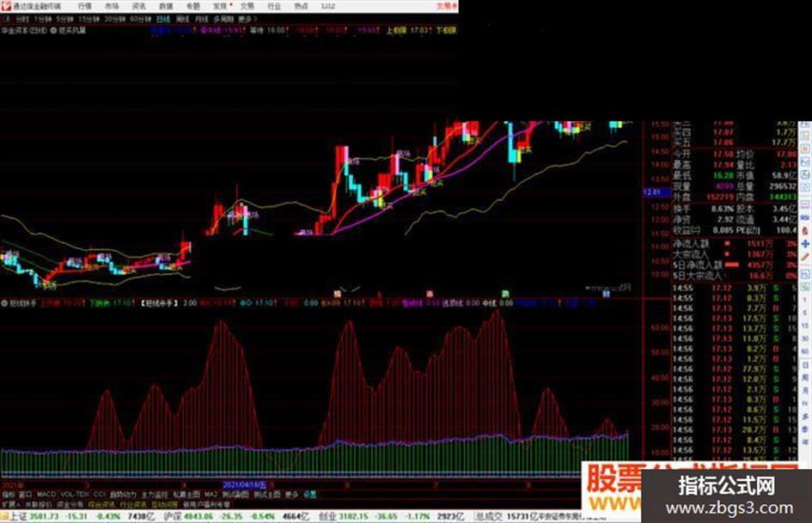812x523 pixels.
Task: Switch chart to 60分钟 period
Action: coord(140,19)
